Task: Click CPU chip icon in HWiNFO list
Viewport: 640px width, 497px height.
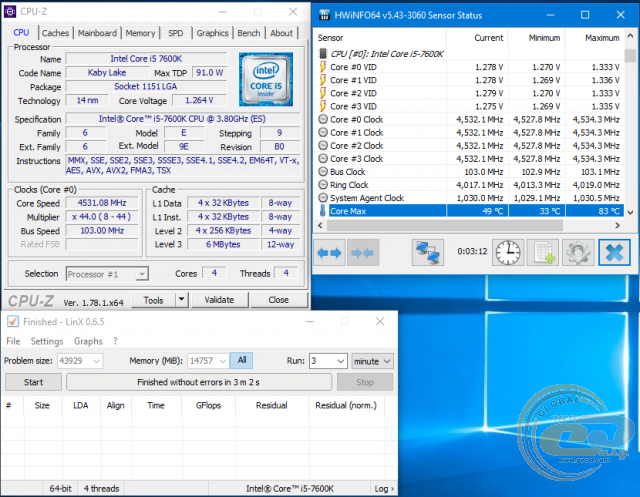Action: [x=322, y=53]
